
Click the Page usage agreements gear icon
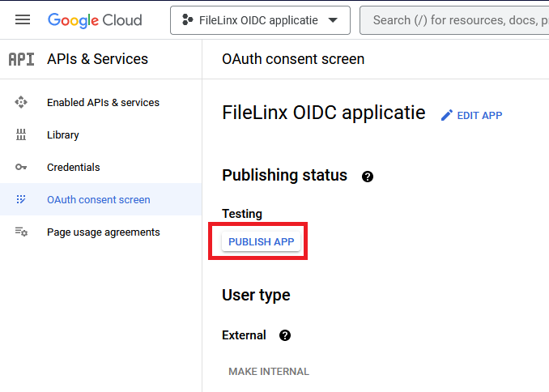21,232
